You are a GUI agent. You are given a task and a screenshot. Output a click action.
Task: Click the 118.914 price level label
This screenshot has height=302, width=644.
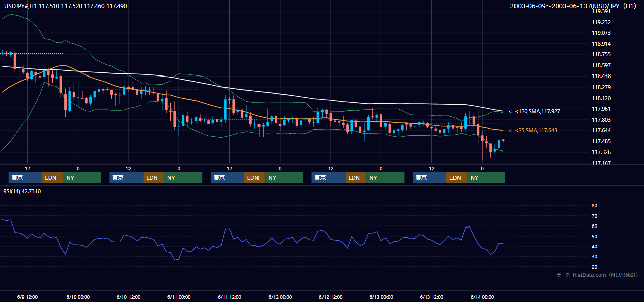coord(601,44)
